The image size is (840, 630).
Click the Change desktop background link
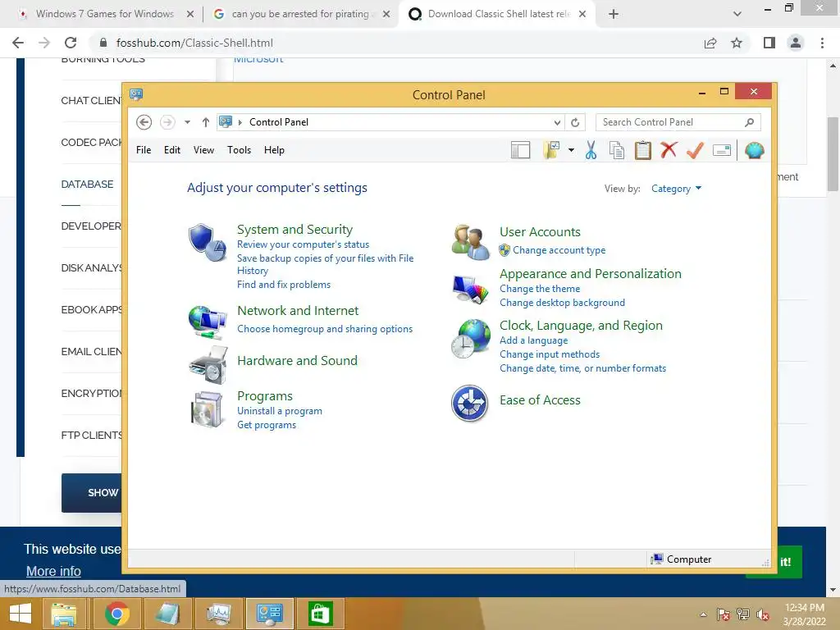click(562, 303)
